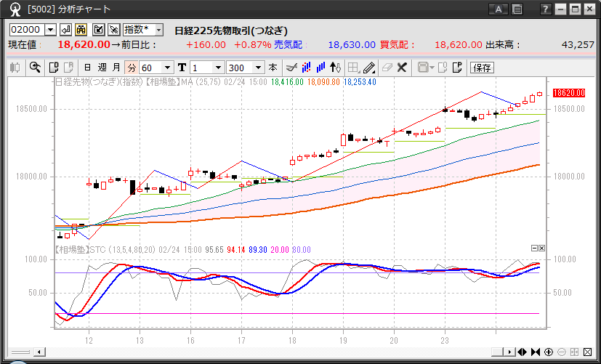
Task: Click the up-down arrows icon in toolbar
Action: coord(335,68)
